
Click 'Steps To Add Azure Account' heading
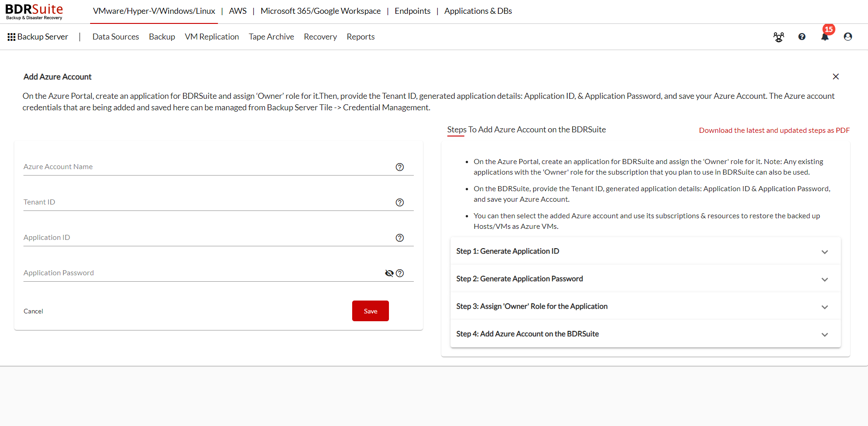pyautogui.click(x=526, y=130)
